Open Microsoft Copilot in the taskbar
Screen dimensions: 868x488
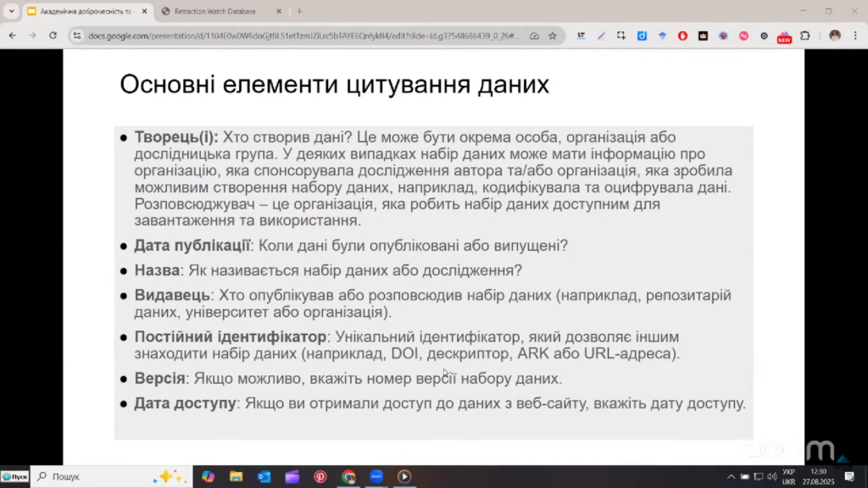tap(208, 477)
